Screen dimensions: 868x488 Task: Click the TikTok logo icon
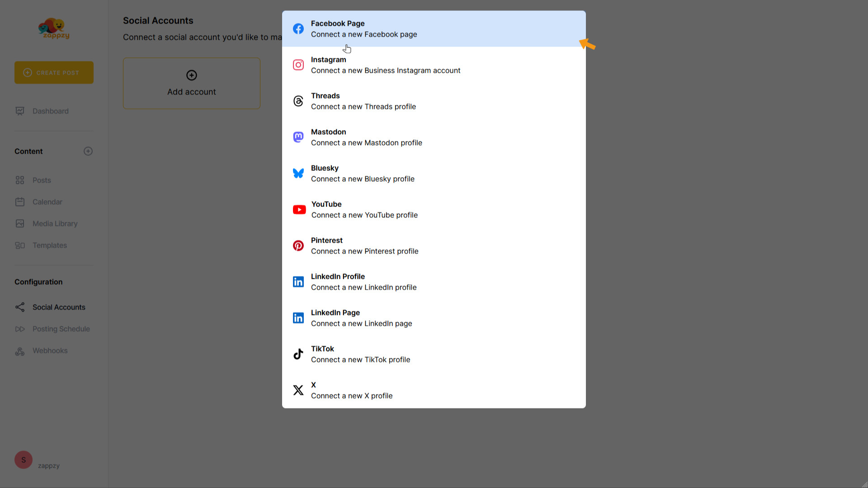point(298,354)
